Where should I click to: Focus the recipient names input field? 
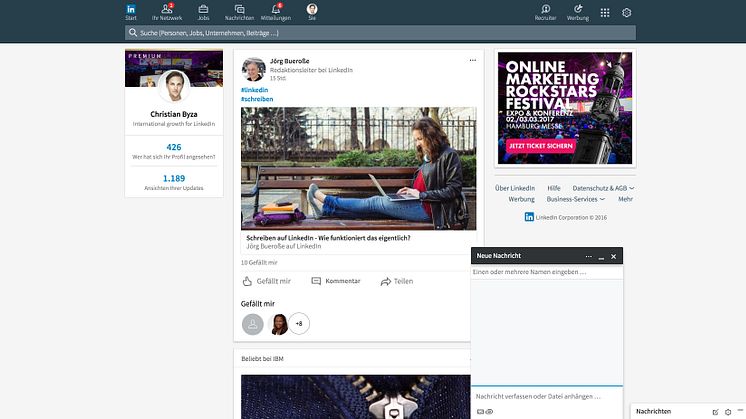[x=547, y=272]
